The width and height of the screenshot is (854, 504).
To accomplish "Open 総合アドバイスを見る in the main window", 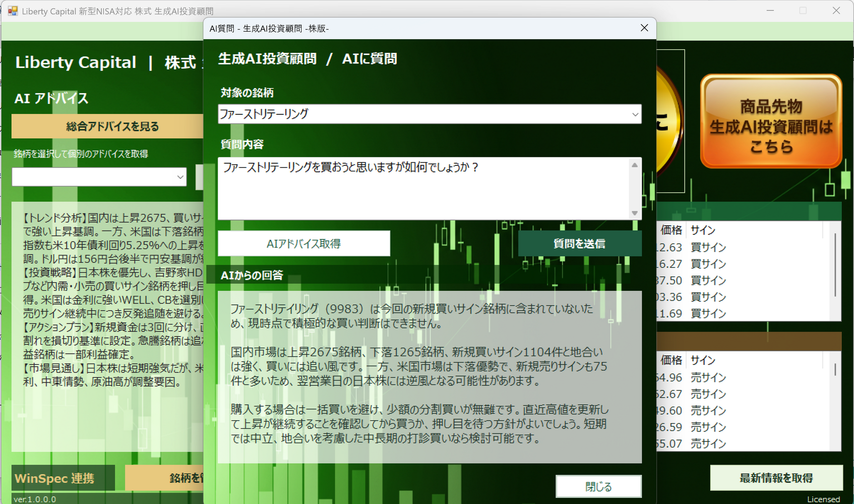I will (x=108, y=126).
